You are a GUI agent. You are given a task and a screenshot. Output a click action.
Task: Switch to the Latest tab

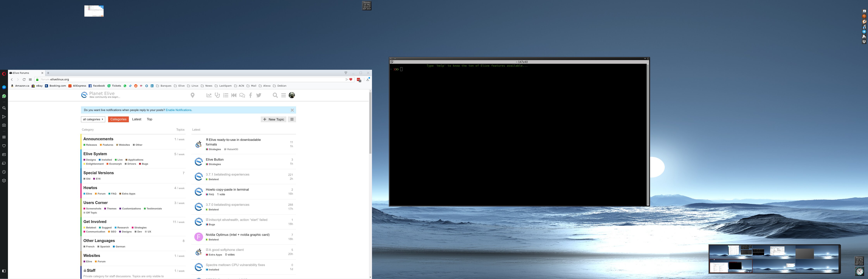pyautogui.click(x=136, y=119)
